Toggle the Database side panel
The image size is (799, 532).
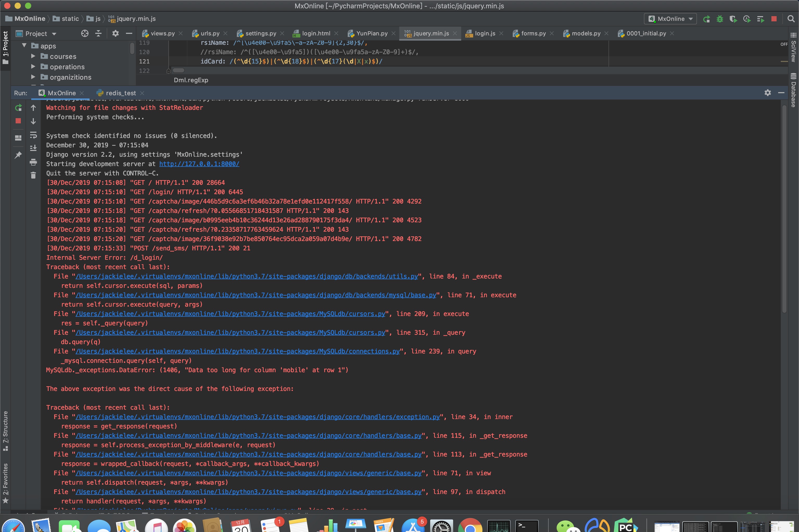click(x=794, y=90)
